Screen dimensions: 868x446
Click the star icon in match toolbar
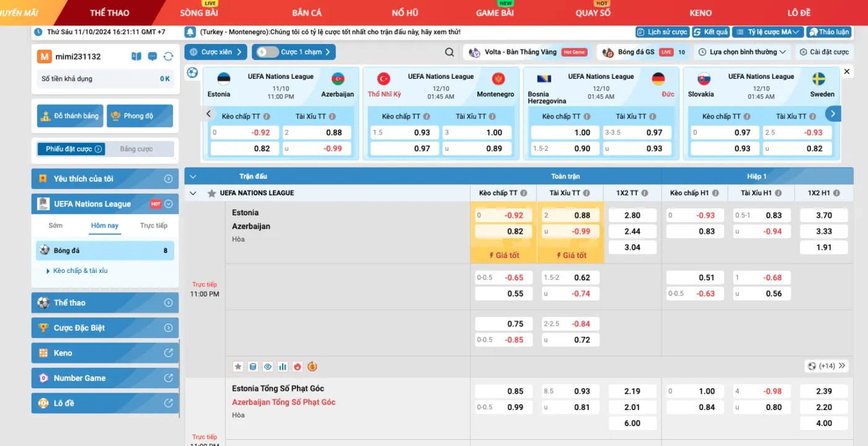[x=238, y=367]
